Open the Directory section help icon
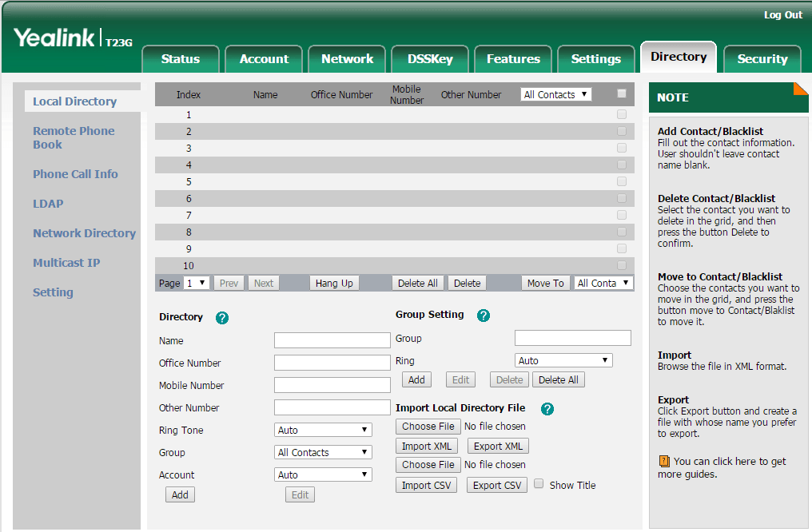812x532 pixels. [222, 318]
